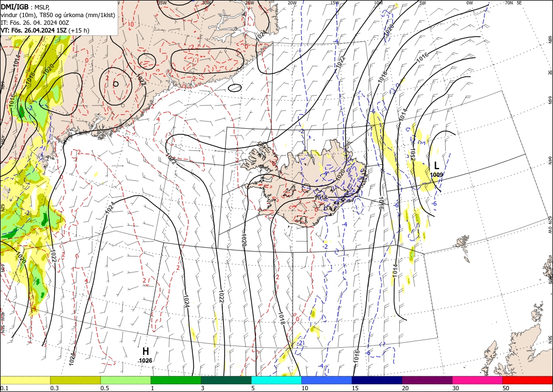553x392 pixels.
Task: Click the blue 10–15 legend swatch
Action: (x=327, y=380)
